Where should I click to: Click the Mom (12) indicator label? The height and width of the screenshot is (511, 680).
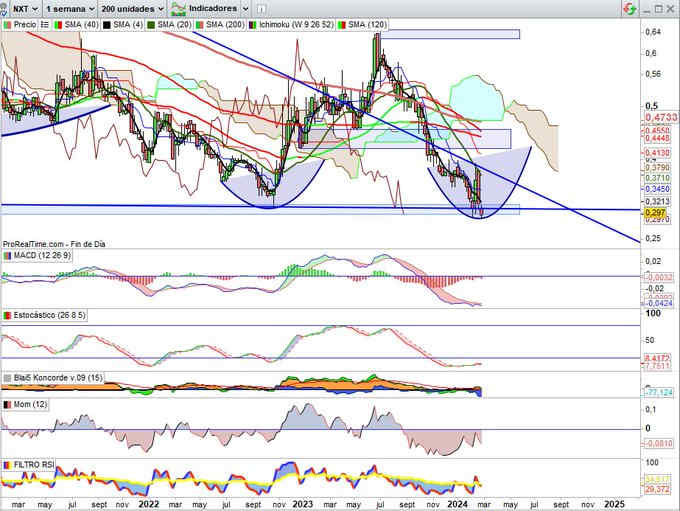coord(30,403)
